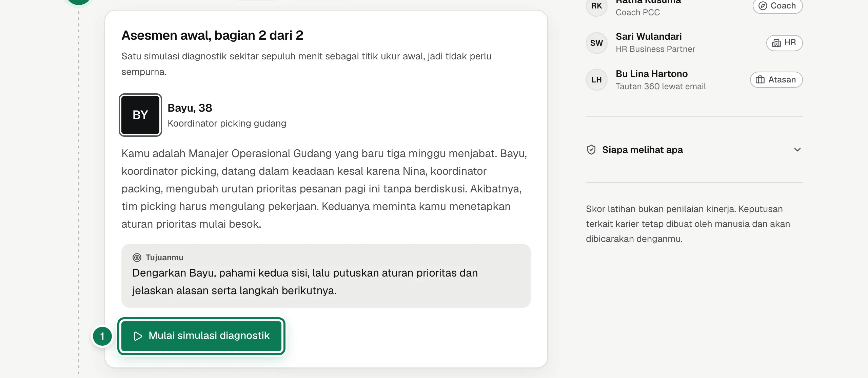Start the diagnostic simulation with Mulai simulasi diagnostik
Viewport: 868px width, 378px height.
click(x=201, y=336)
